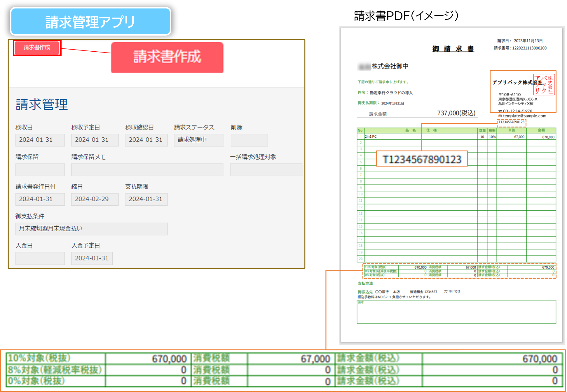Screen dimensions: 567x392
Task: Select the 検収予定日 field
Action: pyautogui.click(x=95, y=140)
